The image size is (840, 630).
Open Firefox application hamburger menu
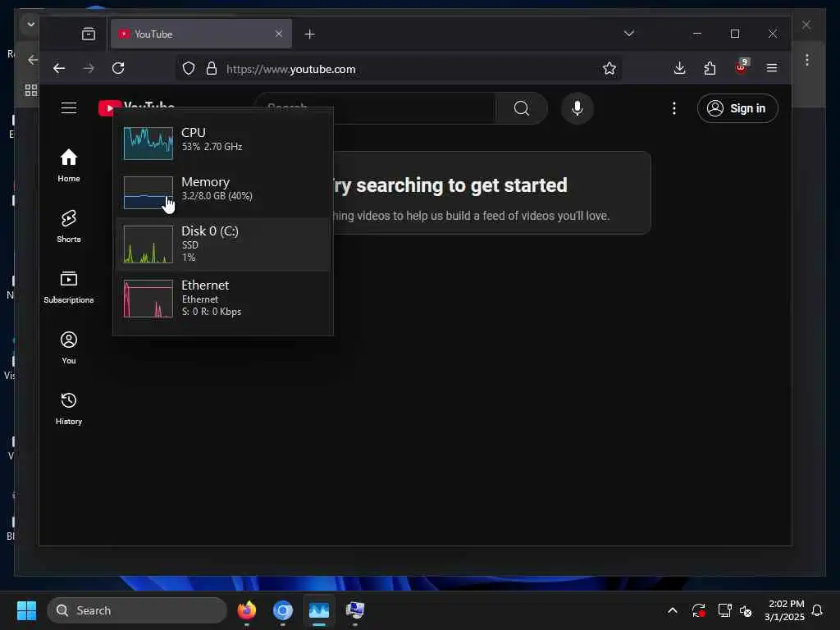point(771,68)
